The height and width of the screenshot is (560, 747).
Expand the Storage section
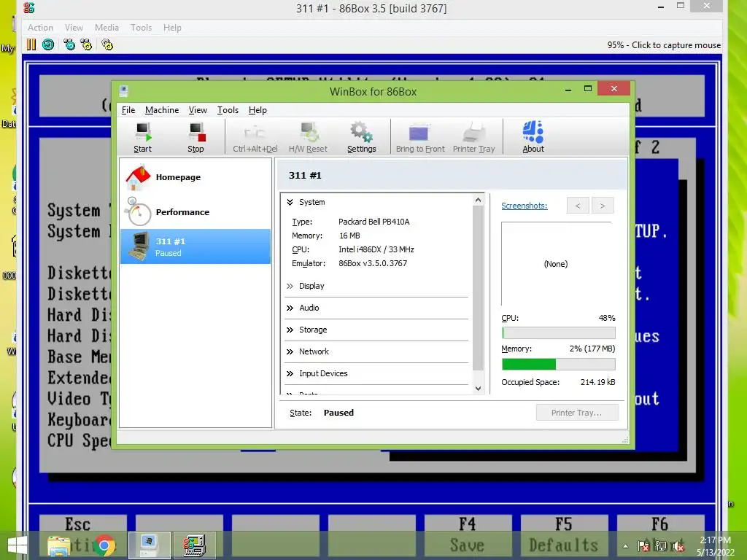290,330
